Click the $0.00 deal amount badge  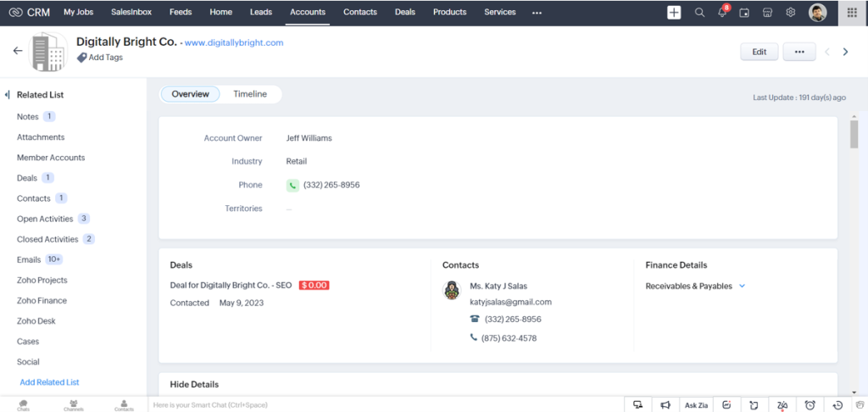point(314,285)
